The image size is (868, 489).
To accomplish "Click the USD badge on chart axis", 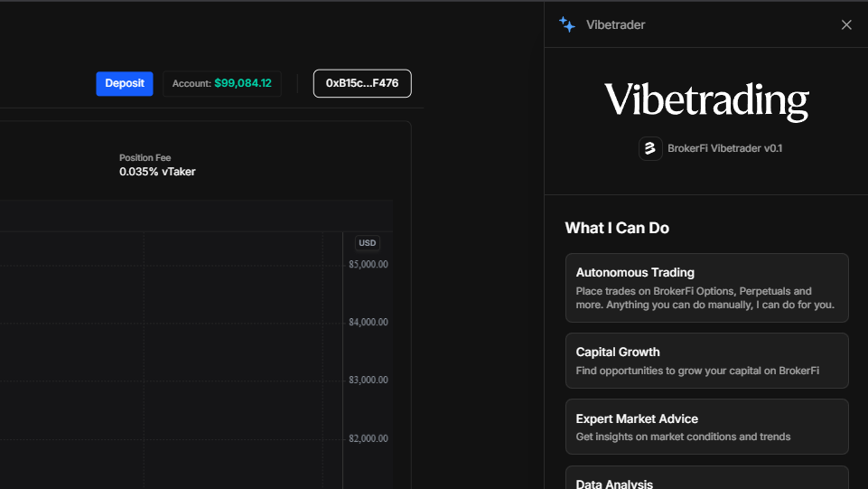I will tap(367, 243).
